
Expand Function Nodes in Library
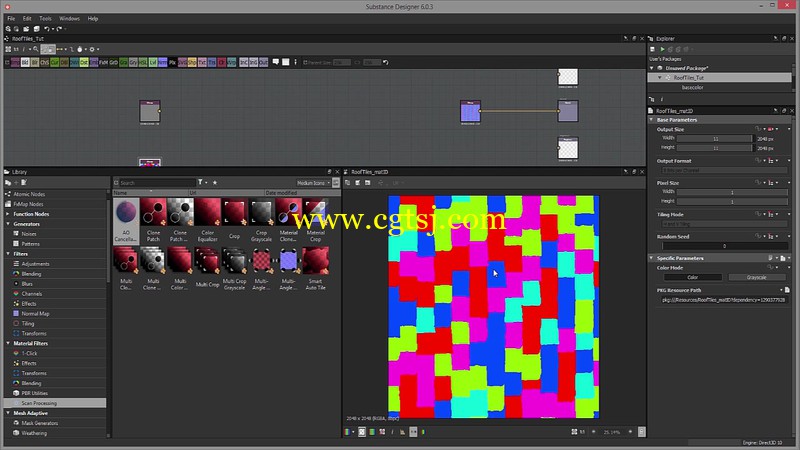8,214
